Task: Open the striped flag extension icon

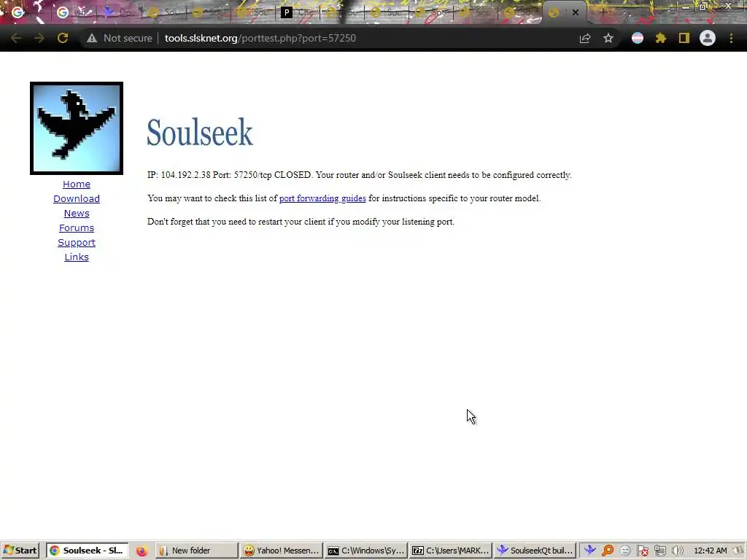Action: [638, 38]
